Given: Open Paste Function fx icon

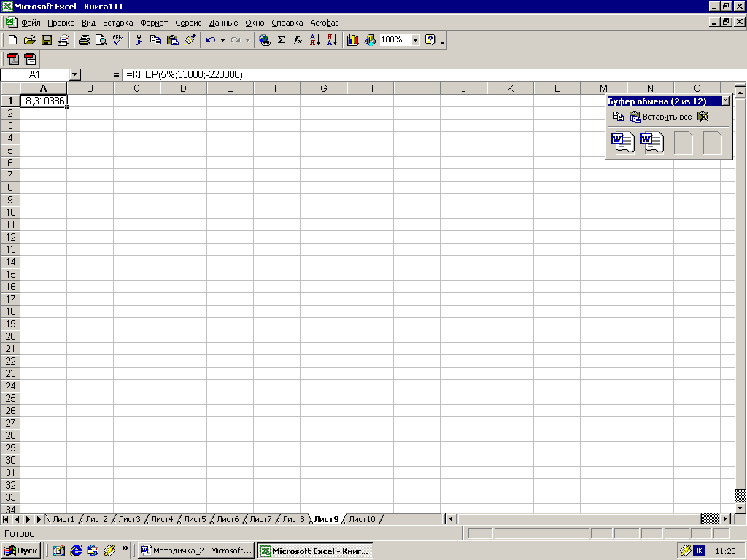Looking at the screenshot, I should (298, 41).
